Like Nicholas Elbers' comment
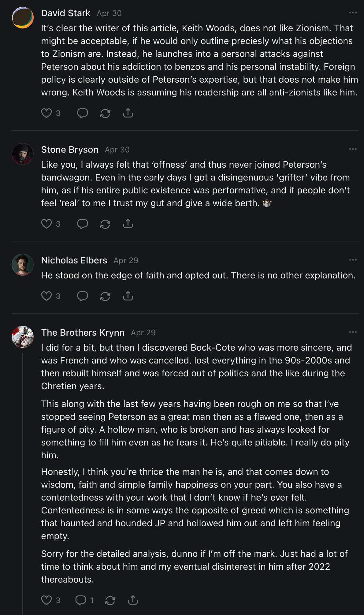Viewport: 364px width, 615px height. [x=46, y=296]
